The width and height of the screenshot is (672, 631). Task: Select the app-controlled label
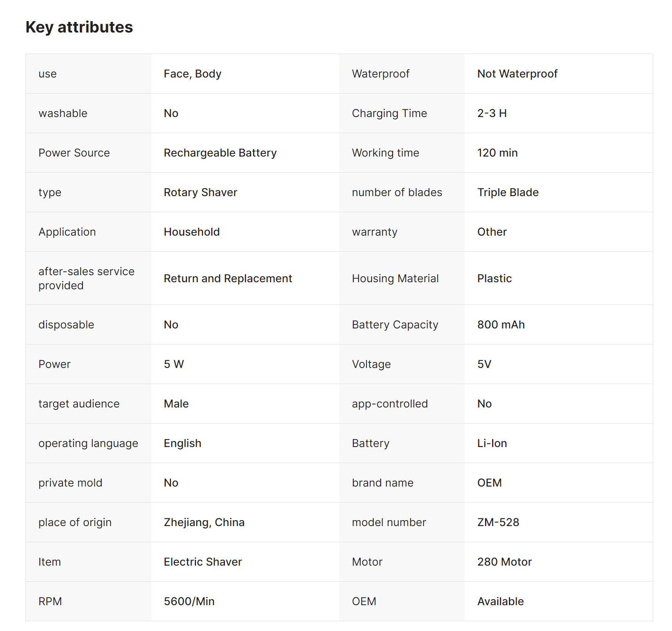coord(390,404)
